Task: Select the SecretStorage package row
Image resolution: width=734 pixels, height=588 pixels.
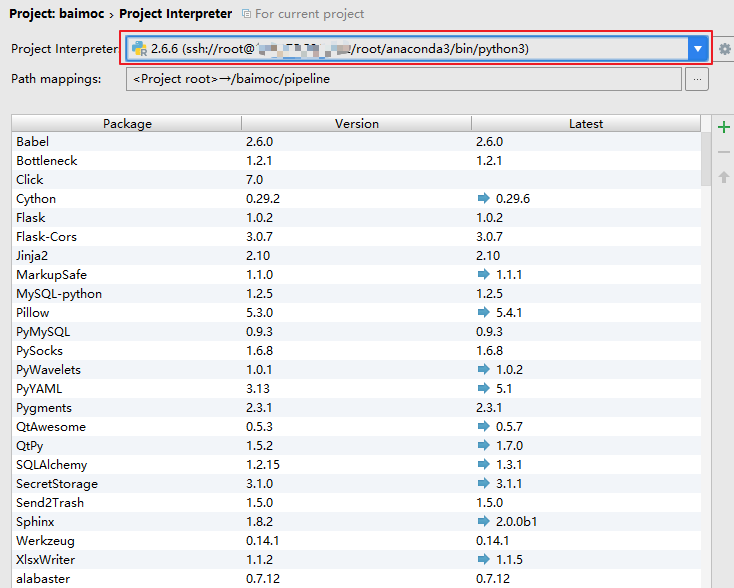Action: (x=356, y=484)
